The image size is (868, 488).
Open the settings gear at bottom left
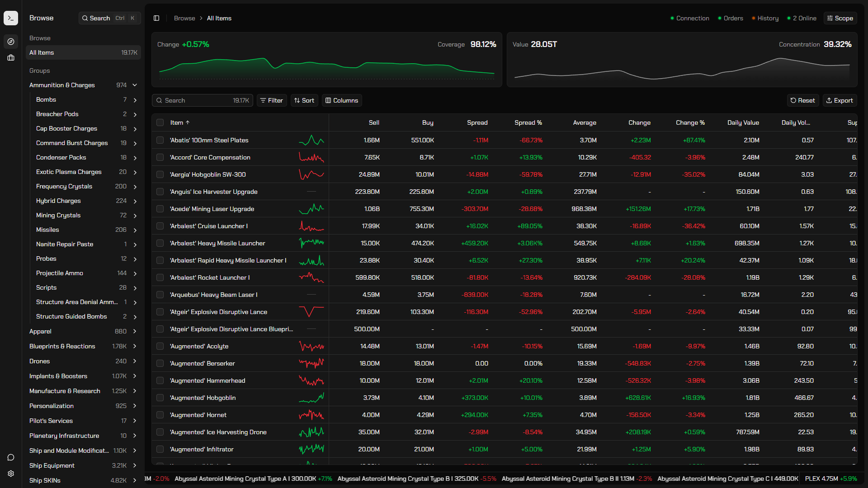point(11,474)
